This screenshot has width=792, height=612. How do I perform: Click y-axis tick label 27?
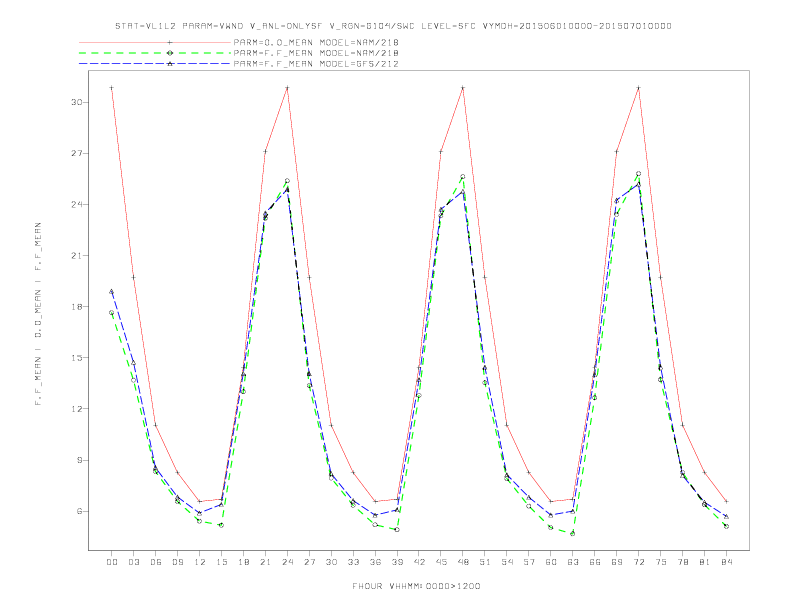point(76,153)
